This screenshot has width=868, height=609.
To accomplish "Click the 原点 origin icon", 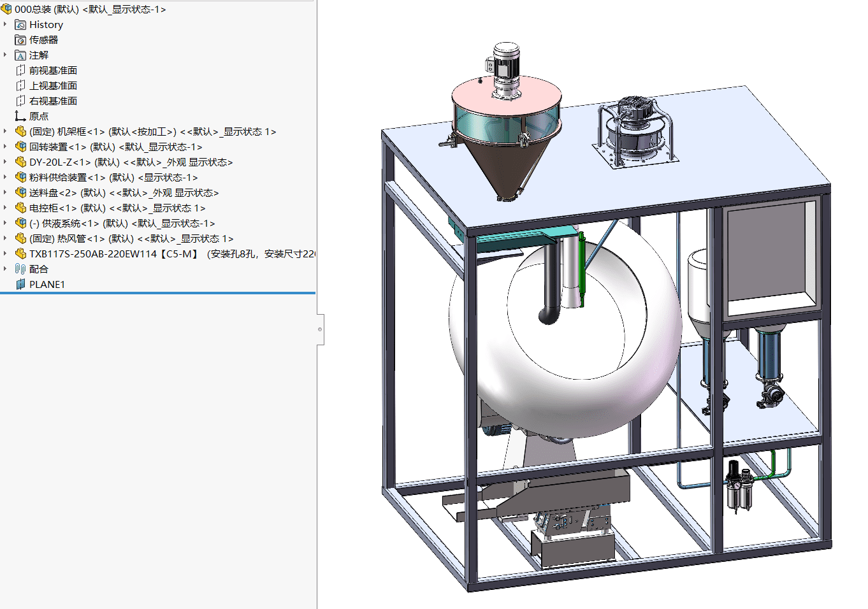I will (20, 117).
